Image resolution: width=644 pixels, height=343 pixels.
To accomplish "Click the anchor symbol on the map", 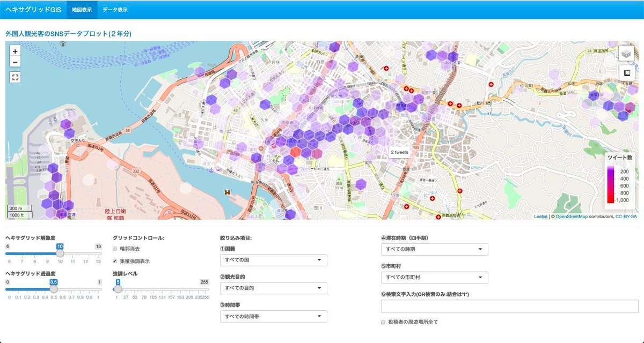I will tap(211, 170).
